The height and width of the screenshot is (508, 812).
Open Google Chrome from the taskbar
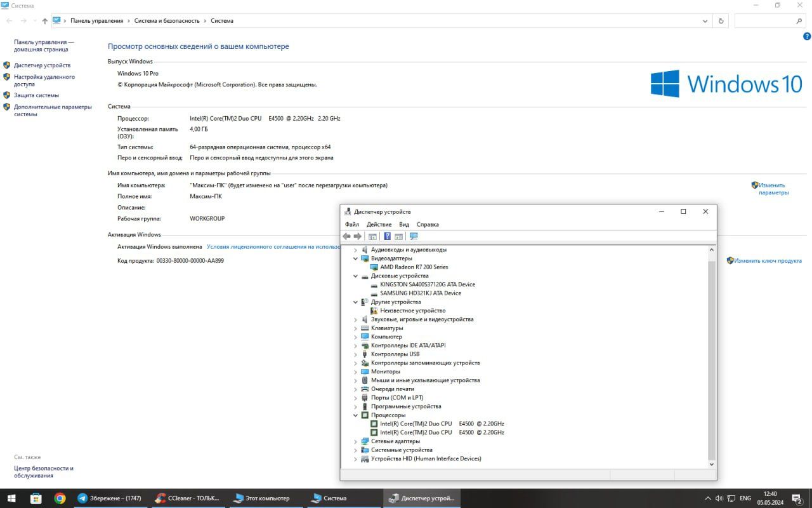[60, 498]
